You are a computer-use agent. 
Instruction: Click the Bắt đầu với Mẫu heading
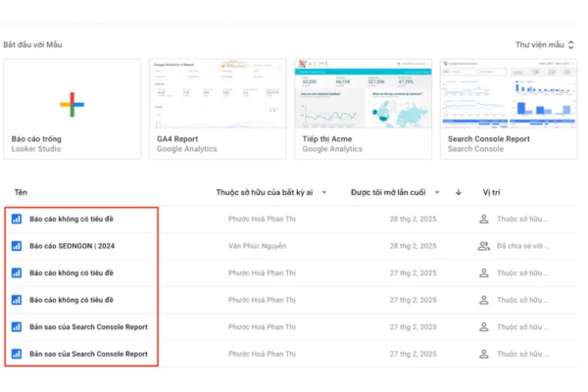32,45
